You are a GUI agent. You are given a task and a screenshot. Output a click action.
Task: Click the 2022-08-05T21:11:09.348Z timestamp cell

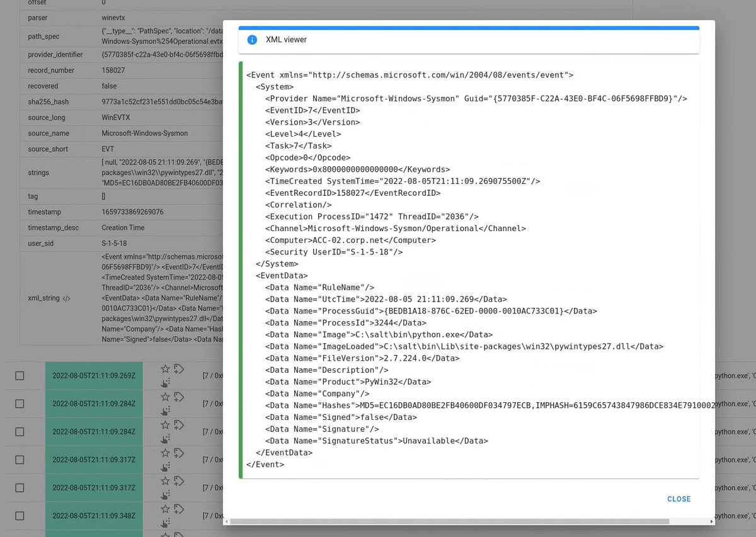click(x=94, y=516)
